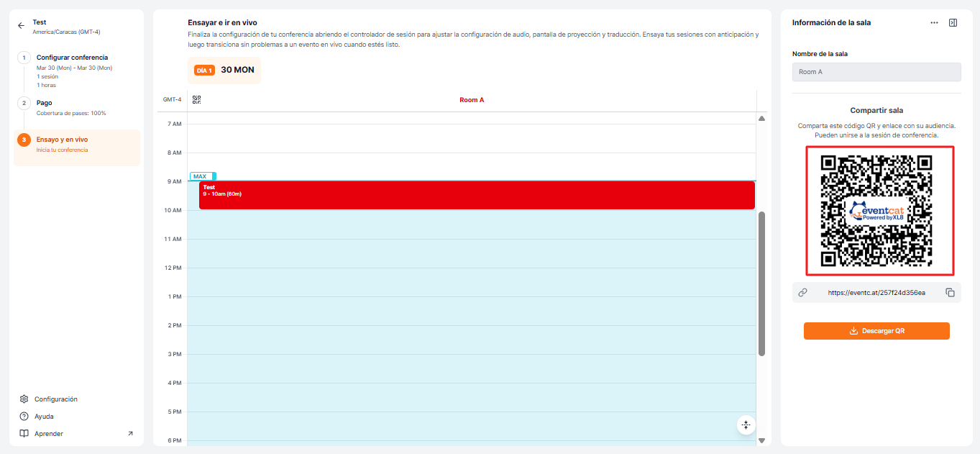Click the MAX marker on the timeline
Screen dimensions: 980x454
click(x=203, y=176)
